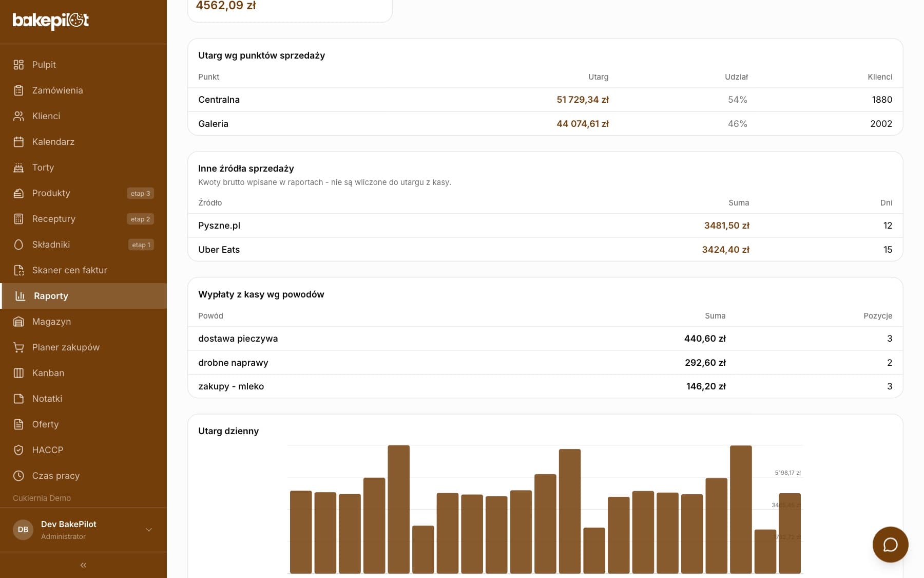Click the Kalendarz calendar icon
Viewport: 924px width, 578px height.
point(18,142)
